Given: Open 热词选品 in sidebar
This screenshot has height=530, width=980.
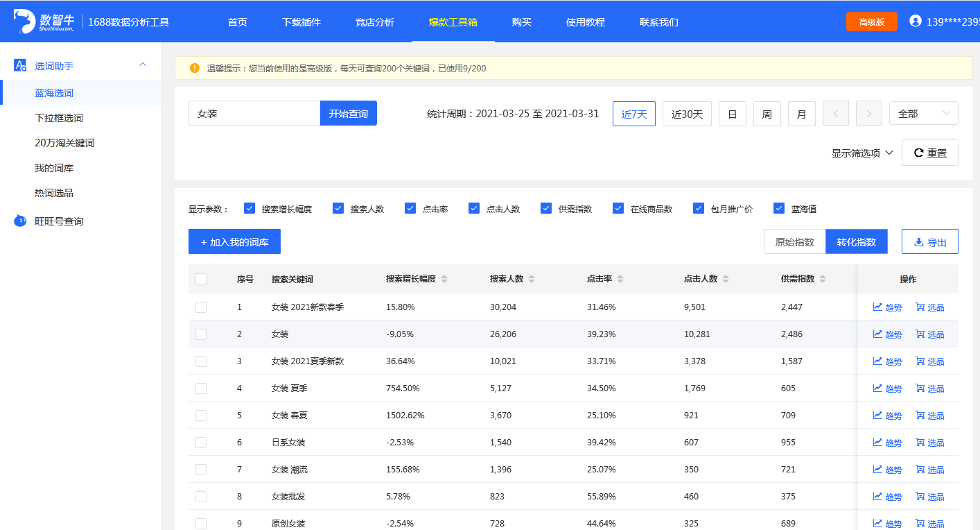Looking at the screenshot, I should tap(54, 193).
